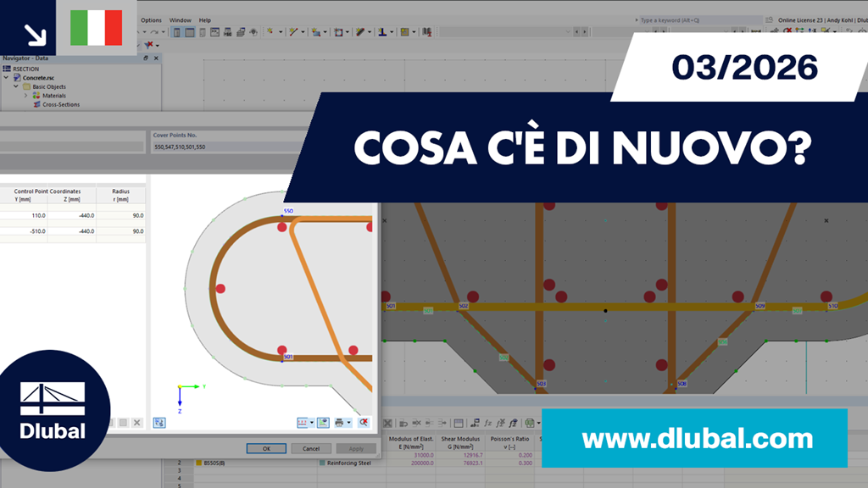Image resolution: width=868 pixels, height=488 pixels.
Task: Select the B550S(B) material cell
Action: tap(255, 463)
